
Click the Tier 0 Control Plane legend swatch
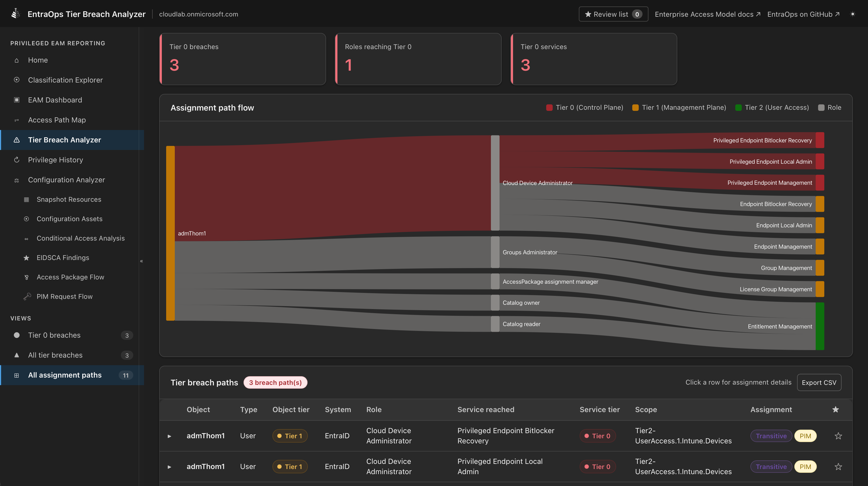(549, 108)
